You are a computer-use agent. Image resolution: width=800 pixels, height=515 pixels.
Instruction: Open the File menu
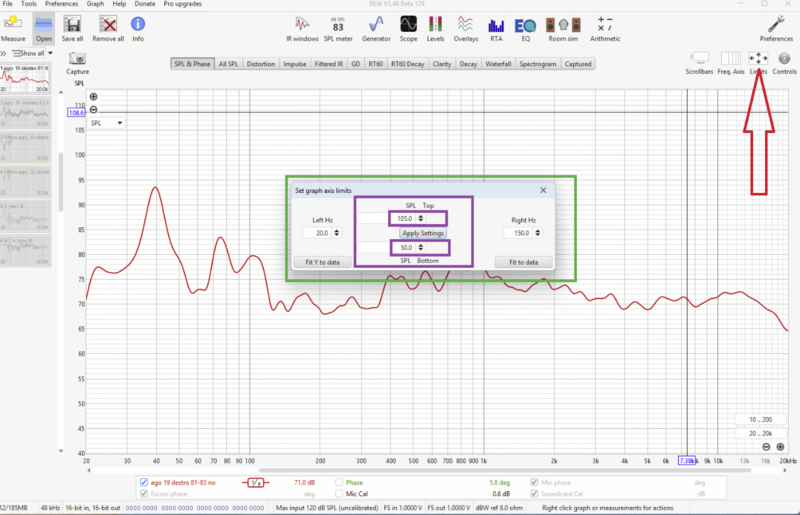(x=7, y=4)
